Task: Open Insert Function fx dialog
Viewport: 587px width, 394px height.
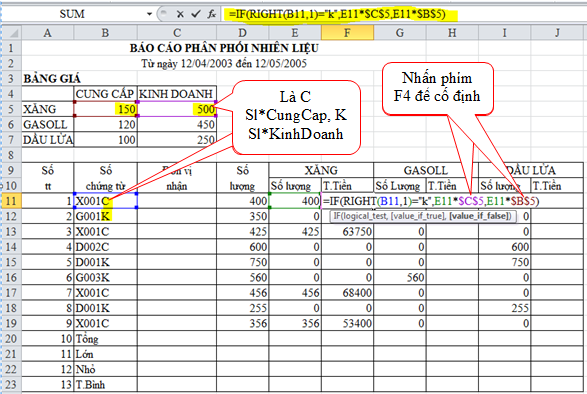Action: click(212, 14)
